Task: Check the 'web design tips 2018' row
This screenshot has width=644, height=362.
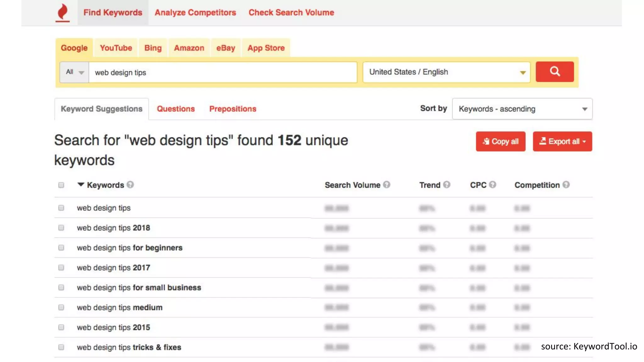Action: tap(61, 228)
